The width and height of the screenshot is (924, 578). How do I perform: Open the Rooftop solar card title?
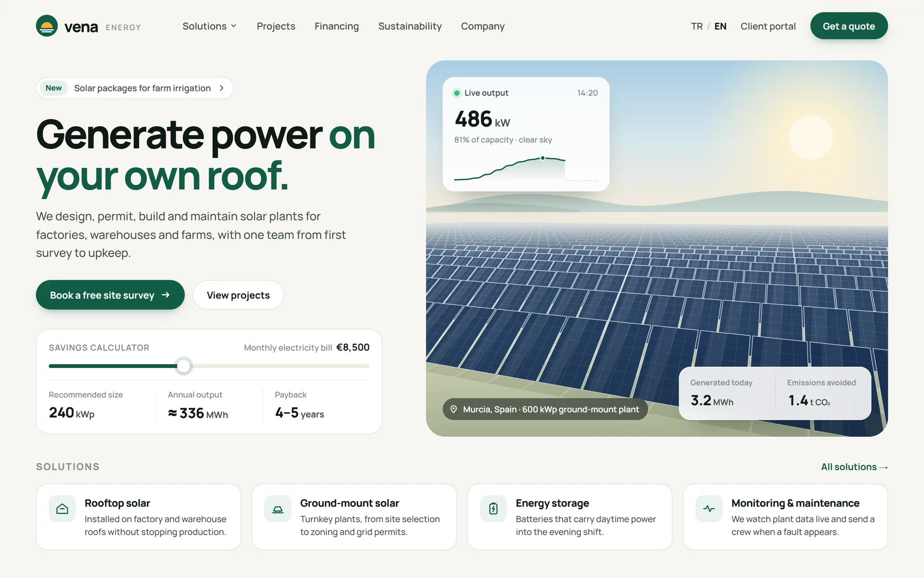pos(117,503)
